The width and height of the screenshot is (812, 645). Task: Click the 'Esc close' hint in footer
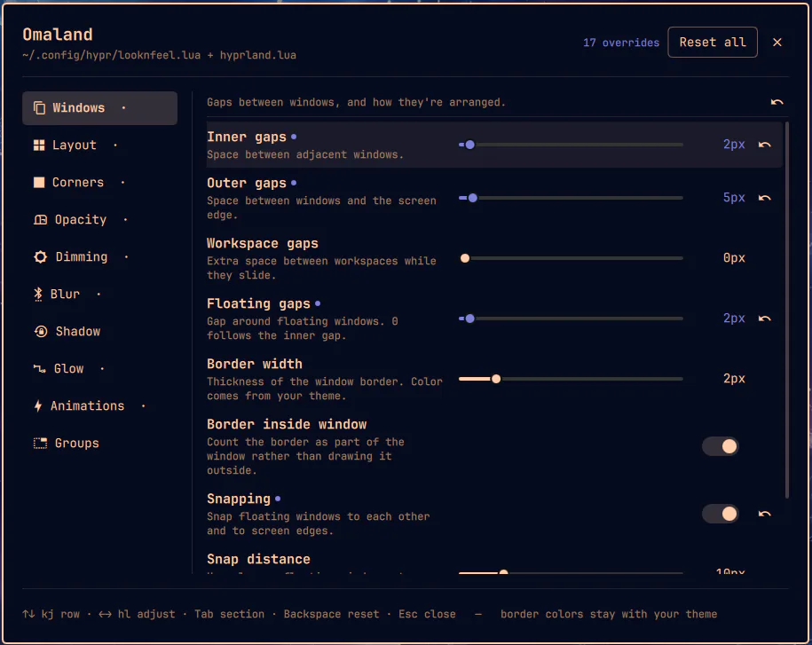pos(427,614)
